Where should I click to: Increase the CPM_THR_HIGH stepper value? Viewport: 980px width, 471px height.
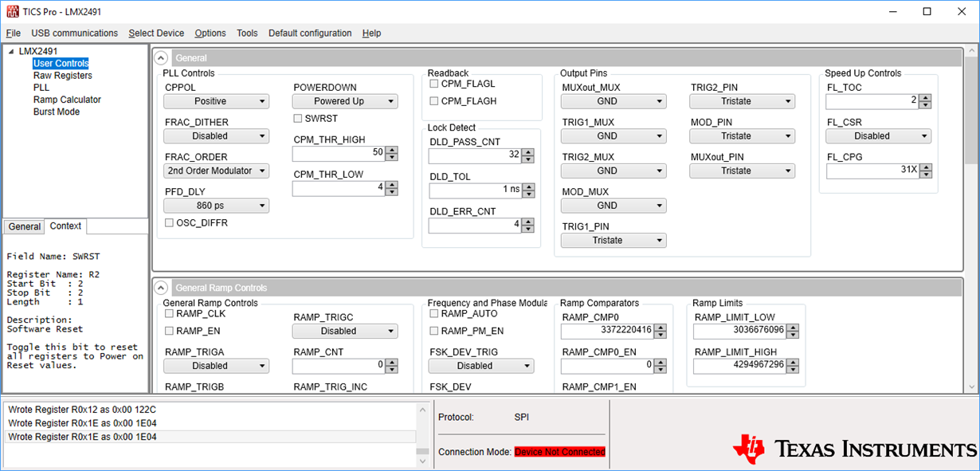click(392, 149)
